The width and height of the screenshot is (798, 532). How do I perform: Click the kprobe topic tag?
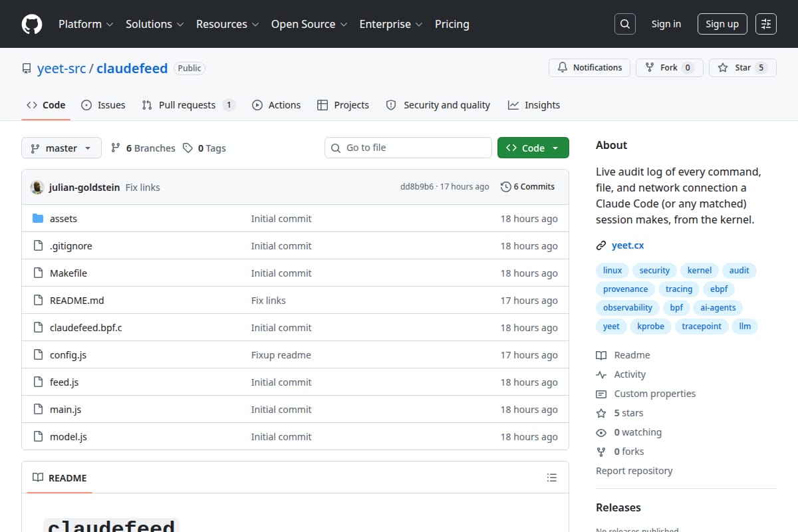pyautogui.click(x=650, y=326)
